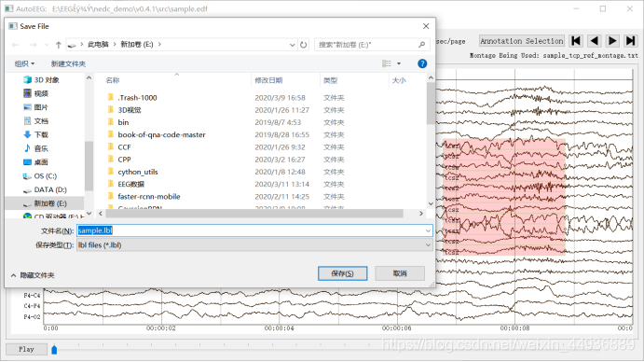Image resolution: width=644 pixels, height=362 pixels.
Task: Sort by 大小 column header
Action: (x=399, y=80)
